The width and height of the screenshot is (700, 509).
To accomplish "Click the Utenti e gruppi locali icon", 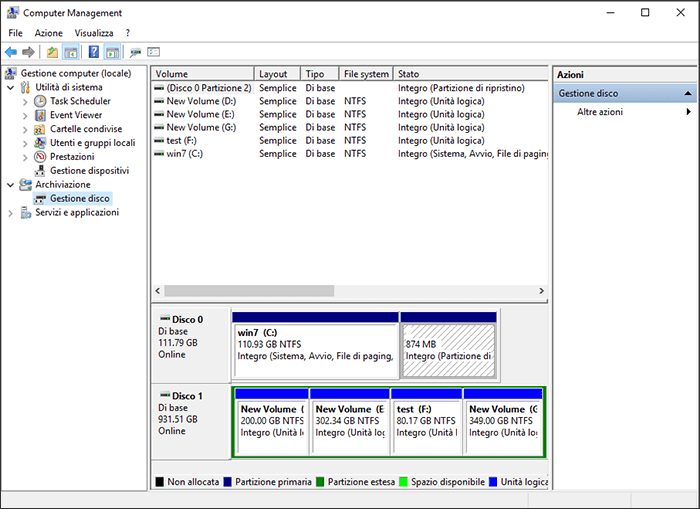I will coord(40,143).
